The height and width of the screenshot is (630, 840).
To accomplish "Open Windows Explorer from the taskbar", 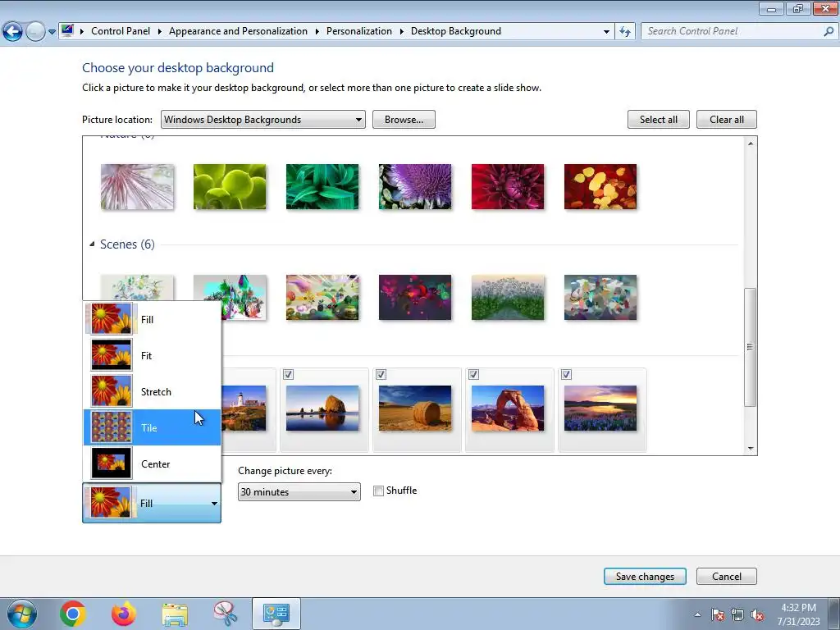I will coord(175,614).
